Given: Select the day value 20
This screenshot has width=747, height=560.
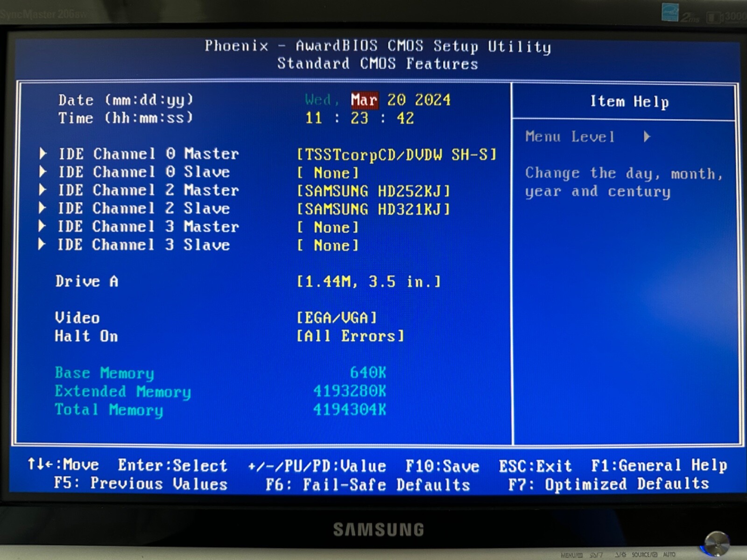Looking at the screenshot, I should 396,100.
